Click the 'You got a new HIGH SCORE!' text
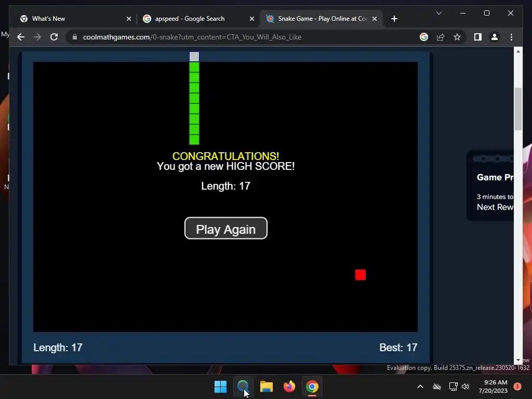 point(225,166)
